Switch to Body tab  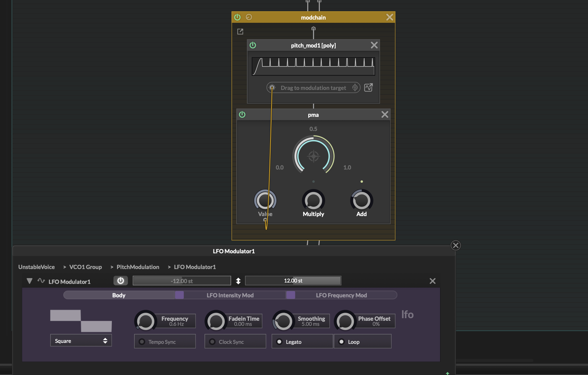click(x=119, y=295)
